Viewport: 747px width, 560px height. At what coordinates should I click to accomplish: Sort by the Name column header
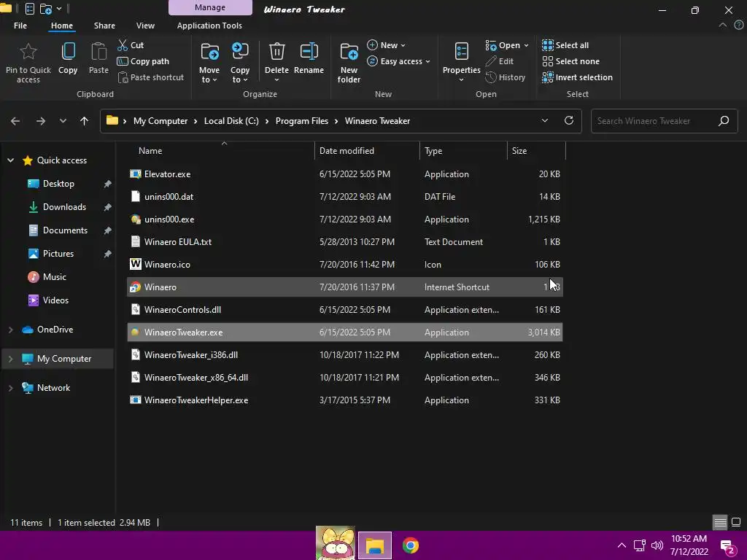222,150
